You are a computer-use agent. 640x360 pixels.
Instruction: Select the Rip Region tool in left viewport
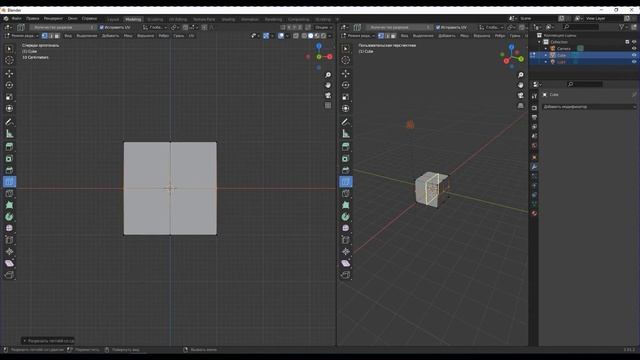click(9, 275)
